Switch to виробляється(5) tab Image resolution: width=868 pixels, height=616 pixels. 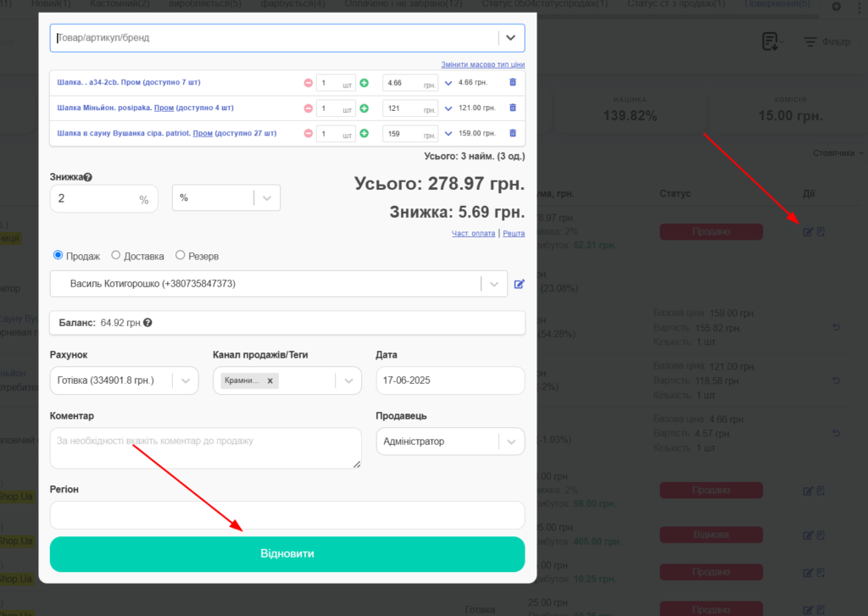(x=205, y=4)
